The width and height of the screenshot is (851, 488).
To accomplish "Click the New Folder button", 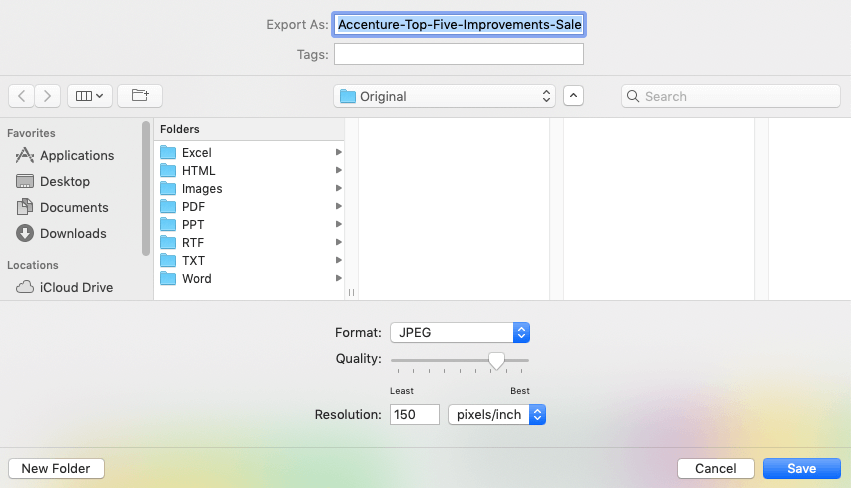I will (56, 468).
